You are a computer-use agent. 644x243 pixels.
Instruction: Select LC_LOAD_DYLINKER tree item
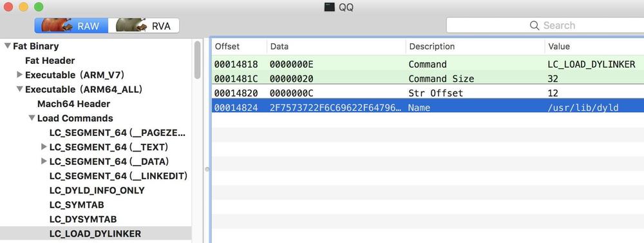[95, 233]
